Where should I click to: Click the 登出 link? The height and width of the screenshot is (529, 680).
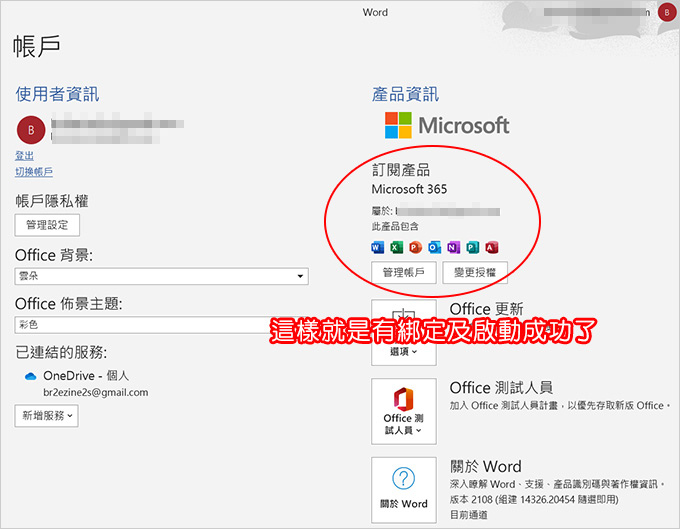24,156
